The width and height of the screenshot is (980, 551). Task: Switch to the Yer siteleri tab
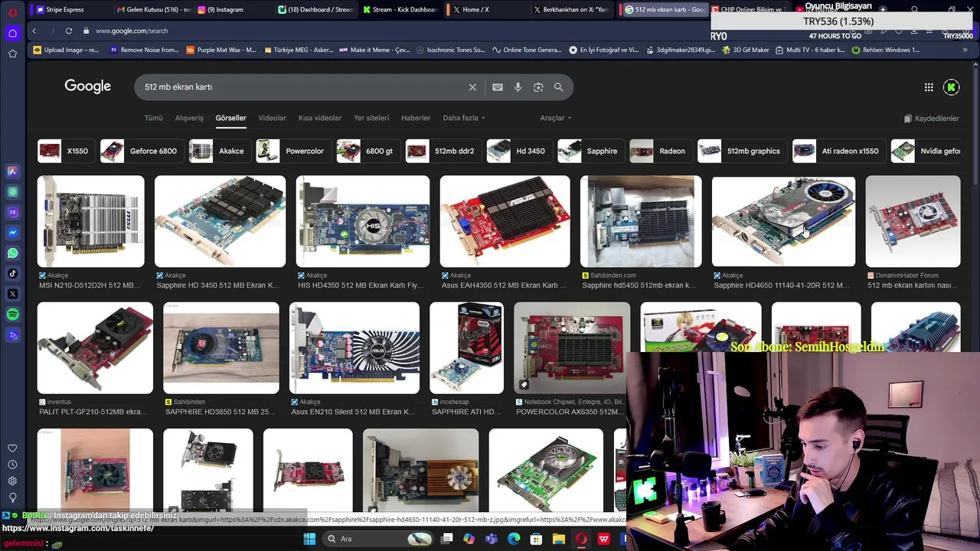click(x=371, y=118)
